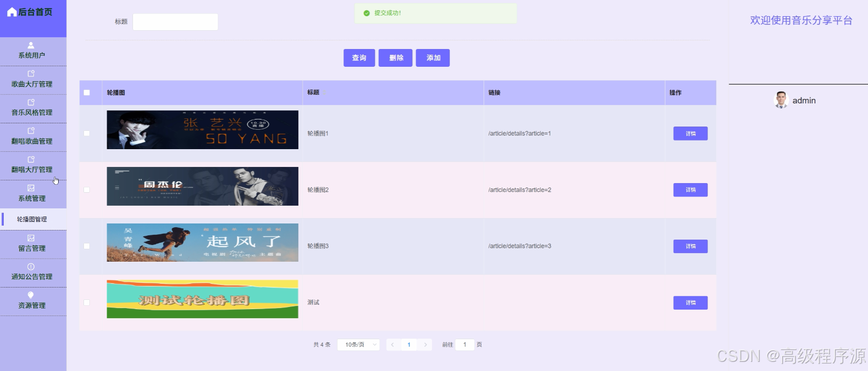Click the 周杰伦 banner thumbnail

pyautogui.click(x=202, y=186)
